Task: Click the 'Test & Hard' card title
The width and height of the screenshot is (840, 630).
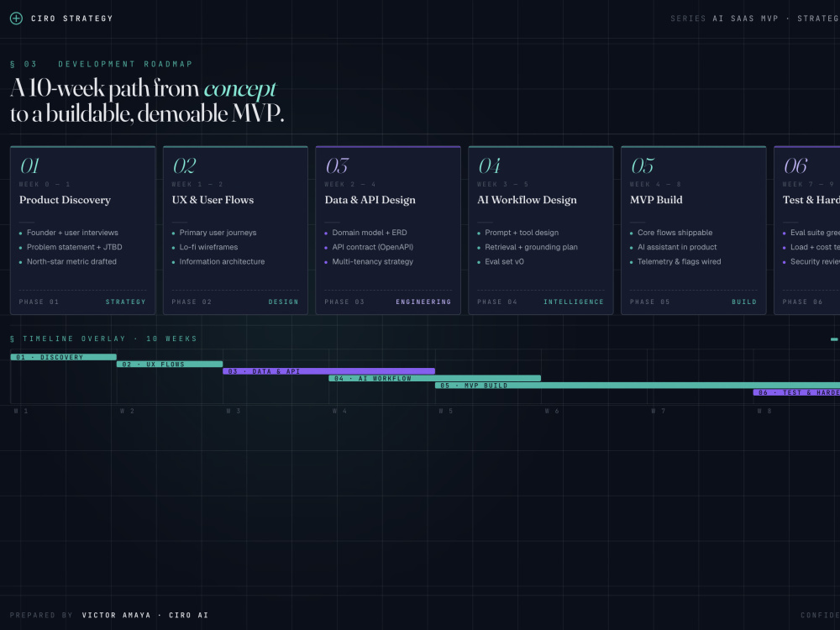Action: click(x=811, y=200)
